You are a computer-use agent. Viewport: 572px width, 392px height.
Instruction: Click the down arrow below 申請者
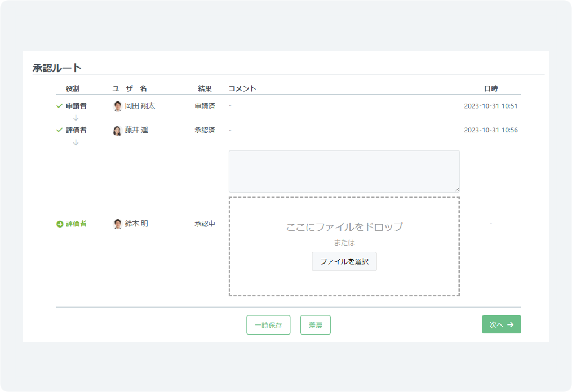pos(76,118)
